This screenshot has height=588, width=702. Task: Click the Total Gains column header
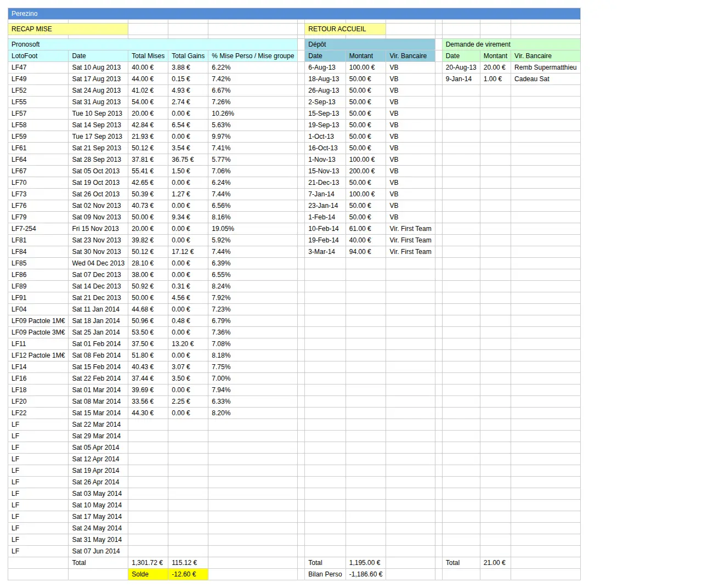pos(188,56)
